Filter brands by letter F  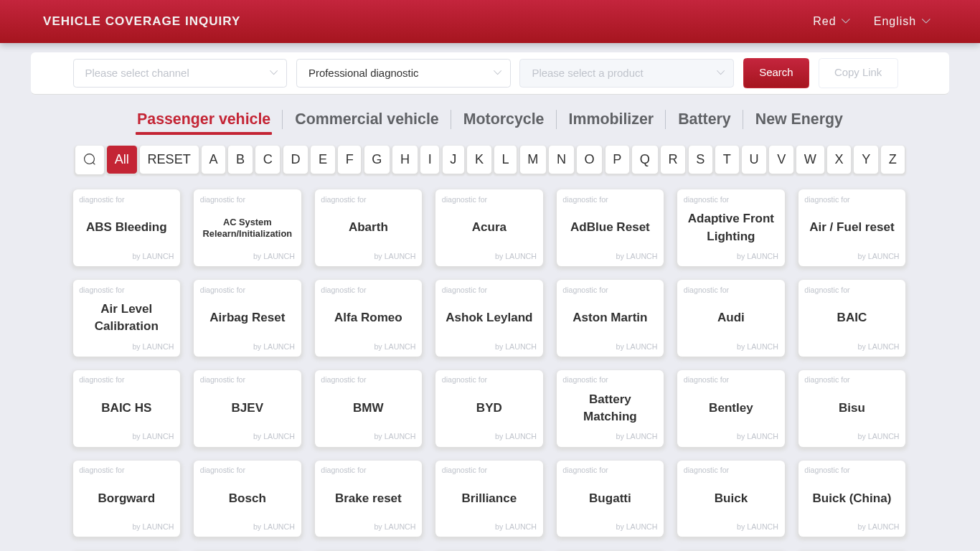[x=349, y=159]
